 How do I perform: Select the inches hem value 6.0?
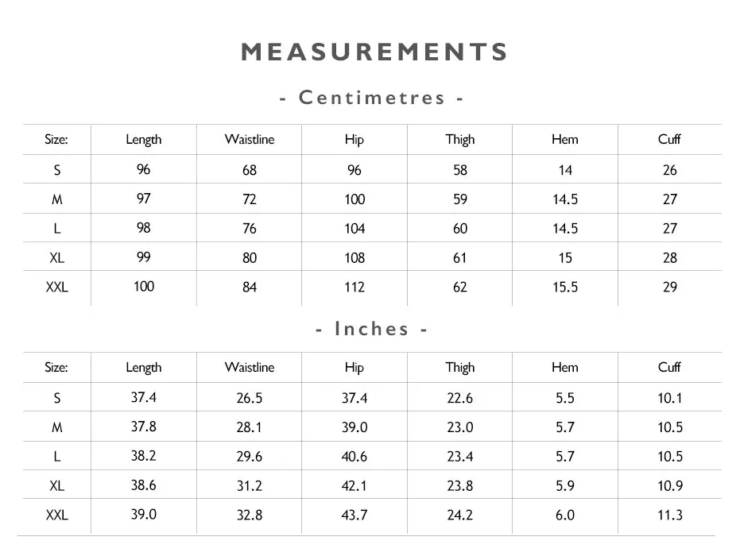(x=565, y=515)
